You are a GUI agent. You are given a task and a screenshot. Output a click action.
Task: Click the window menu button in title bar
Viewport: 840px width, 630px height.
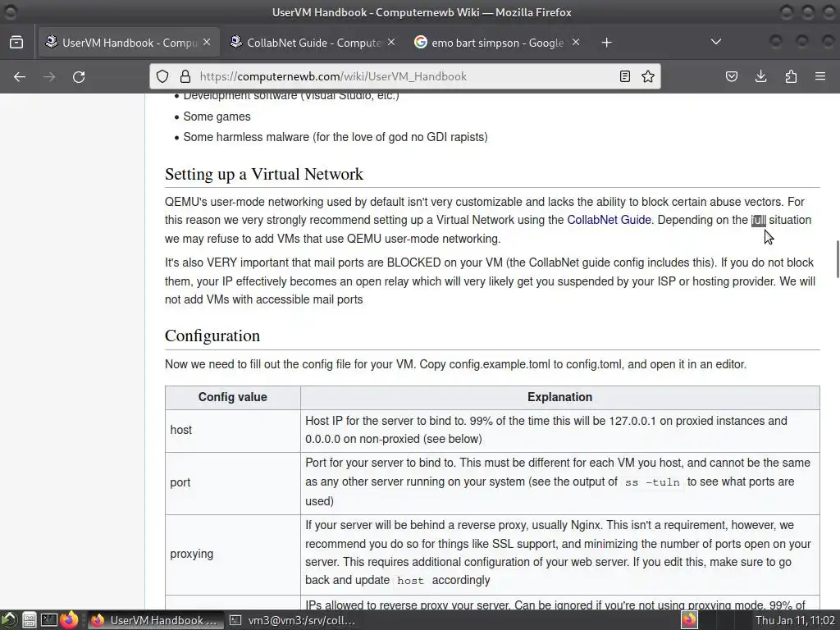(x=10, y=11)
